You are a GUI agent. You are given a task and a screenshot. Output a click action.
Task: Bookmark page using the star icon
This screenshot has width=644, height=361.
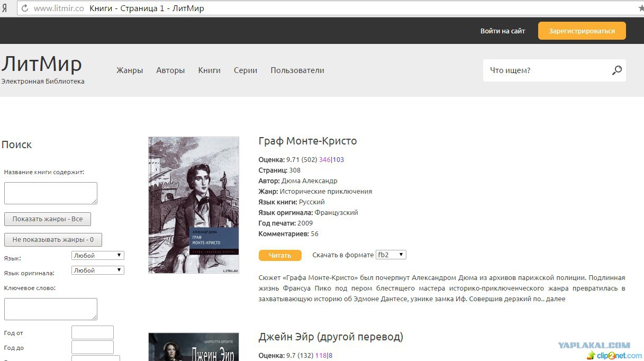(x=641, y=8)
